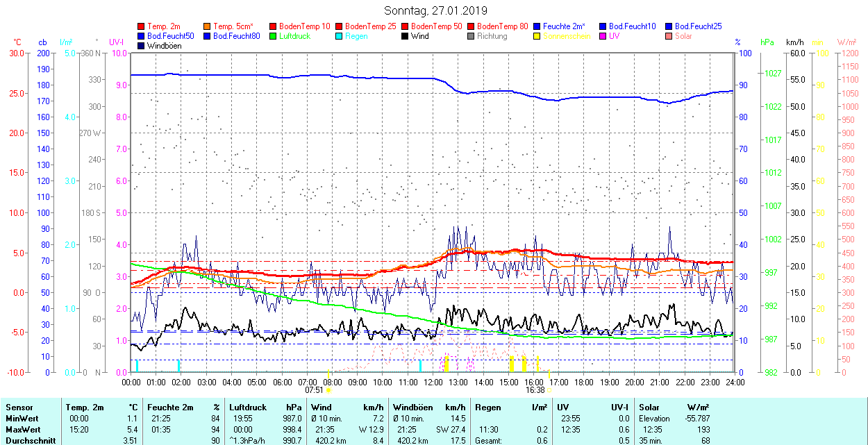Select the cyan Regen legend square

[340, 36]
